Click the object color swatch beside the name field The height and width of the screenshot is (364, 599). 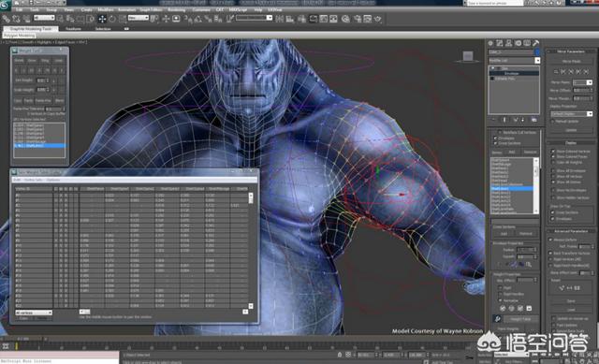pos(537,52)
